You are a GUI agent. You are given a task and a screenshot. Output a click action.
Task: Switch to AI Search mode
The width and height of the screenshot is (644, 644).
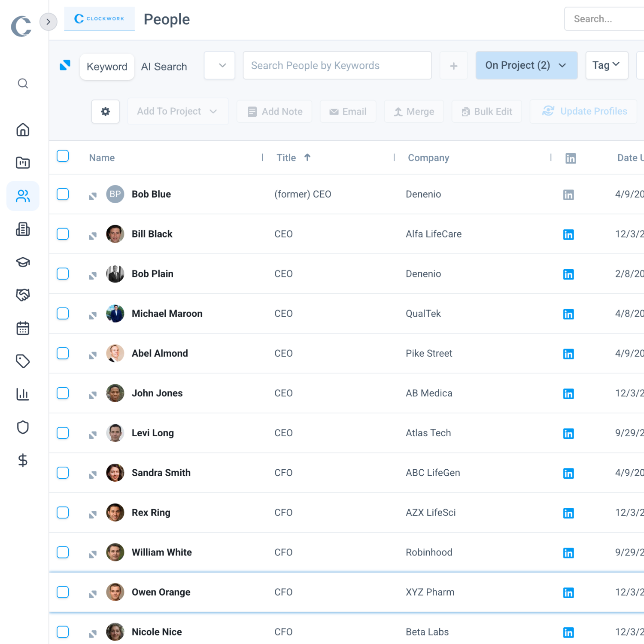[x=164, y=67]
